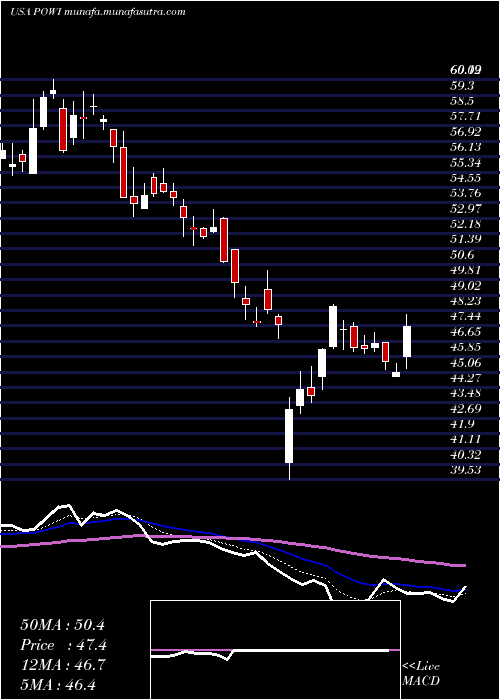Viewport: 500px width, 700px height.
Task: Click the 51.39 price axis label
Action: point(467,239)
